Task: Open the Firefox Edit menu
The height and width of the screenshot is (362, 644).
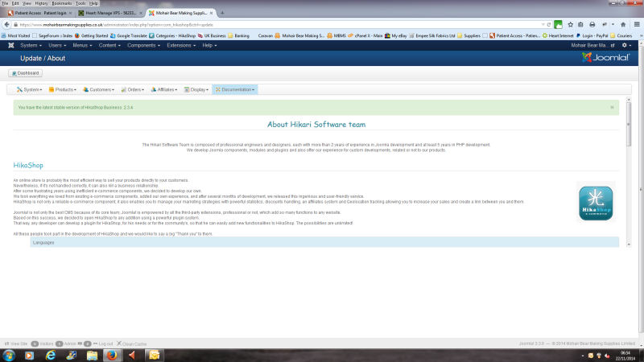Action: point(15,3)
